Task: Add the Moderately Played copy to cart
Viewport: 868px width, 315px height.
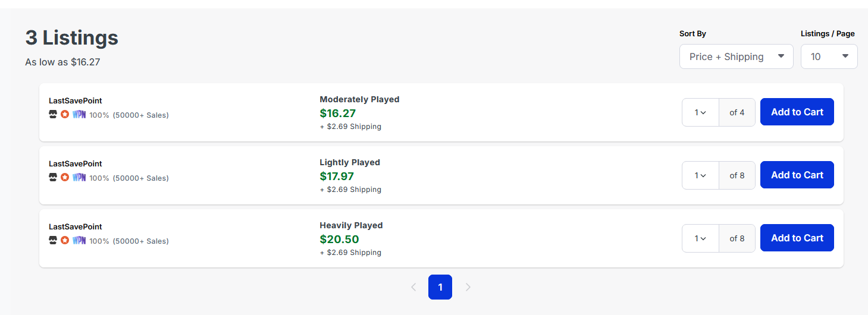Action: (797, 112)
